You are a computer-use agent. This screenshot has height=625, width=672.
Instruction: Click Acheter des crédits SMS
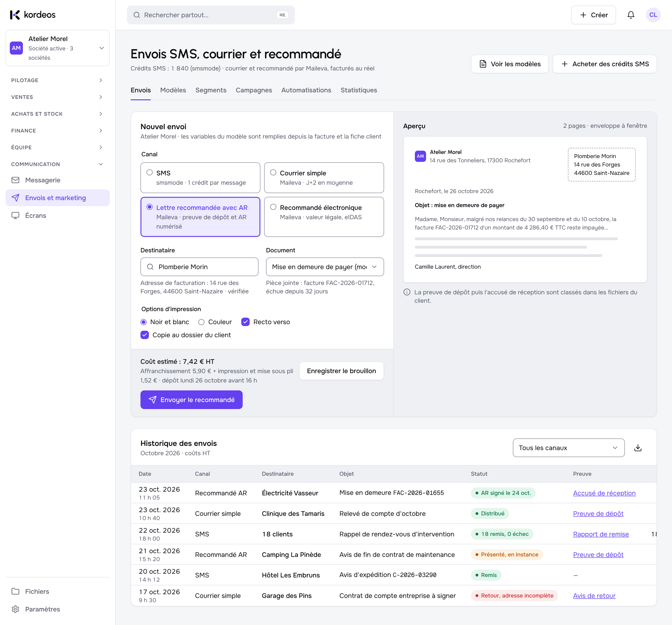pyautogui.click(x=605, y=64)
